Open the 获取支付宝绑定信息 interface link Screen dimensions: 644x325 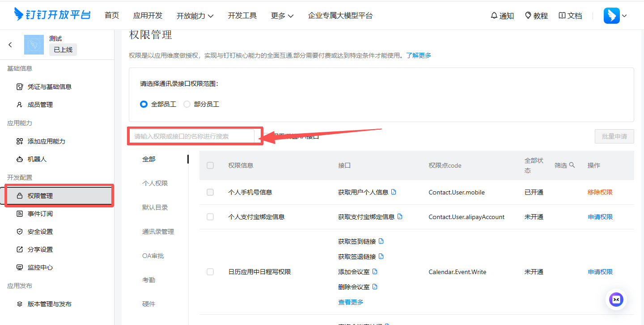tap(366, 217)
